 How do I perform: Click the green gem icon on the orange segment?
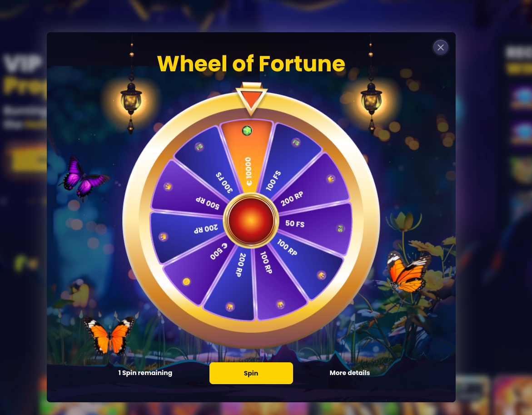click(x=247, y=130)
